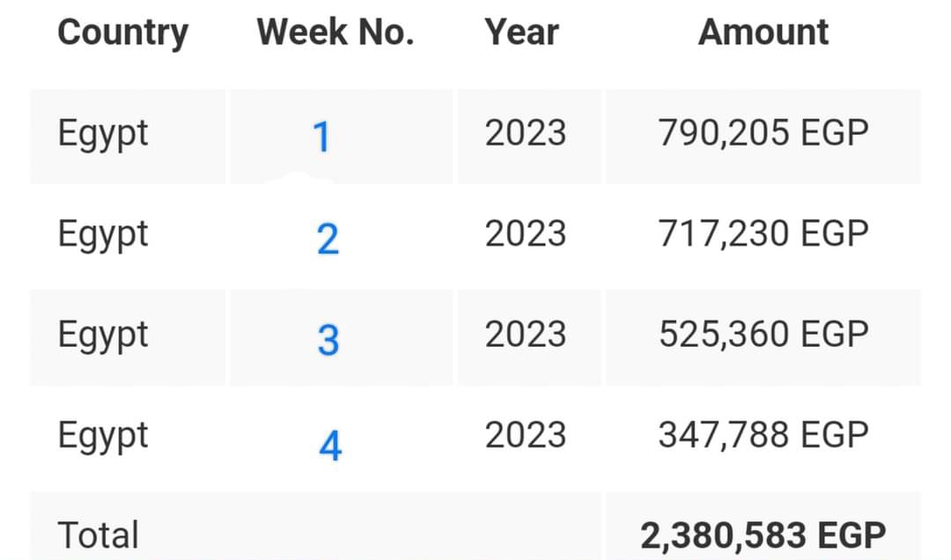Image resolution: width=951 pixels, height=560 pixels.
Task: Click the 2,380,583 EGP total amount
Action: pyautogui.click(x=763, y=535)
